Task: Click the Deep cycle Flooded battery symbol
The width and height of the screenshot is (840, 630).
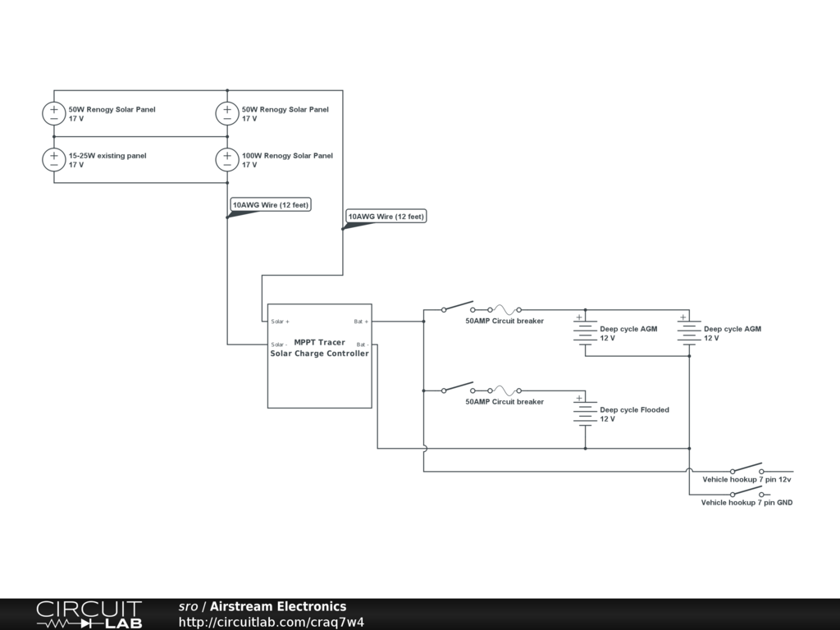Action: click(x=585, y=414)
